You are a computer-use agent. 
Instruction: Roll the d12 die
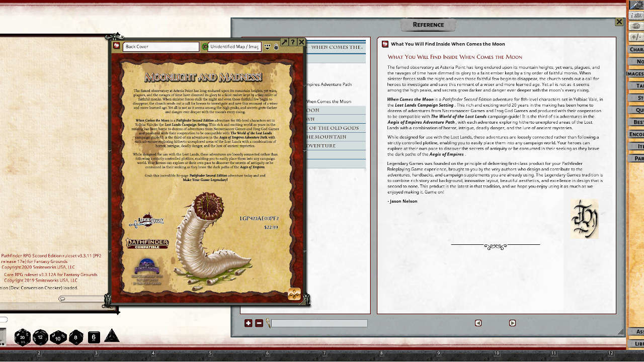[40, 337]
